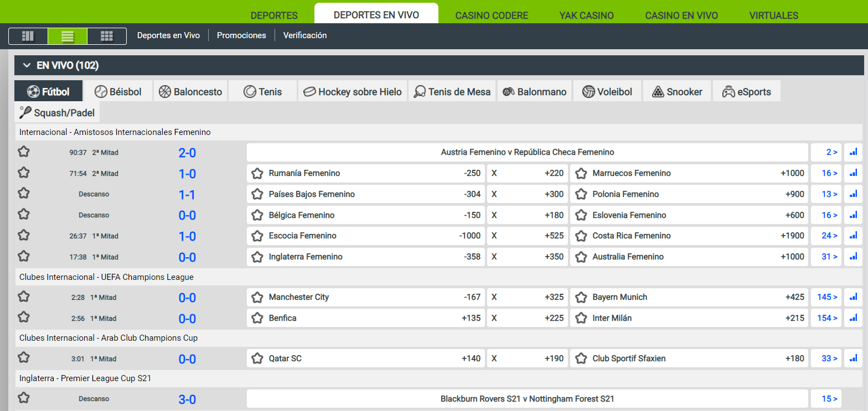Toggle star next to Club Sportif Sfaxien

pos(581,359)
